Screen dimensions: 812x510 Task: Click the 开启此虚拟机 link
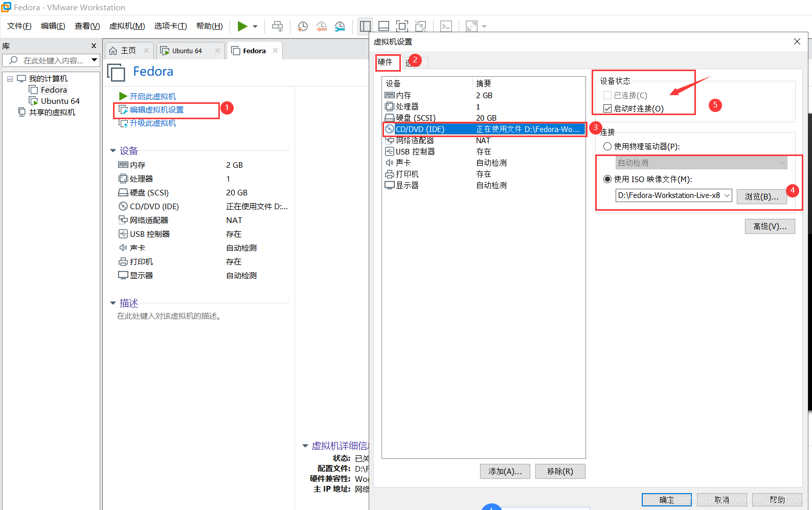click(x=152, y=96)
